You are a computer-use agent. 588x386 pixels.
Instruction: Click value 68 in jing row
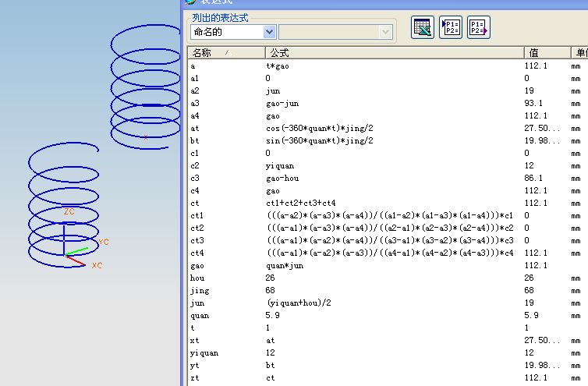pyautogui.click(x=530, y=290)
